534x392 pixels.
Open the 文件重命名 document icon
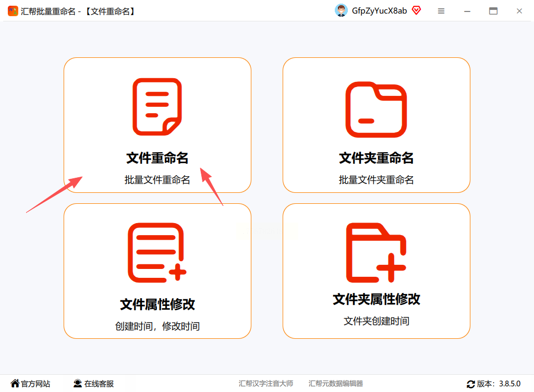click(157, 106)
